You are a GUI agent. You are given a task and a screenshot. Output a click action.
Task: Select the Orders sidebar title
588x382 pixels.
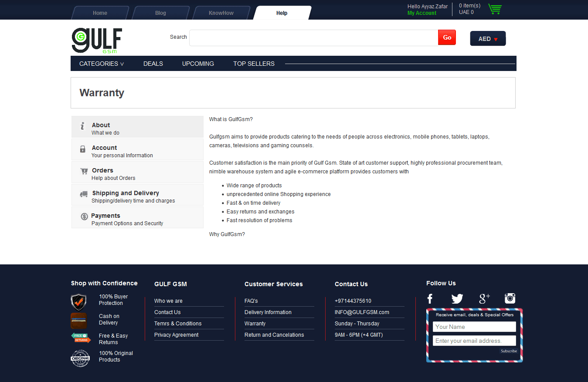(102, 170)
